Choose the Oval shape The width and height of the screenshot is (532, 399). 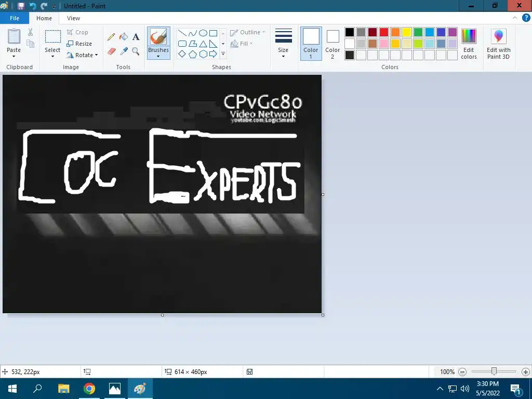[x=203, y=33]
